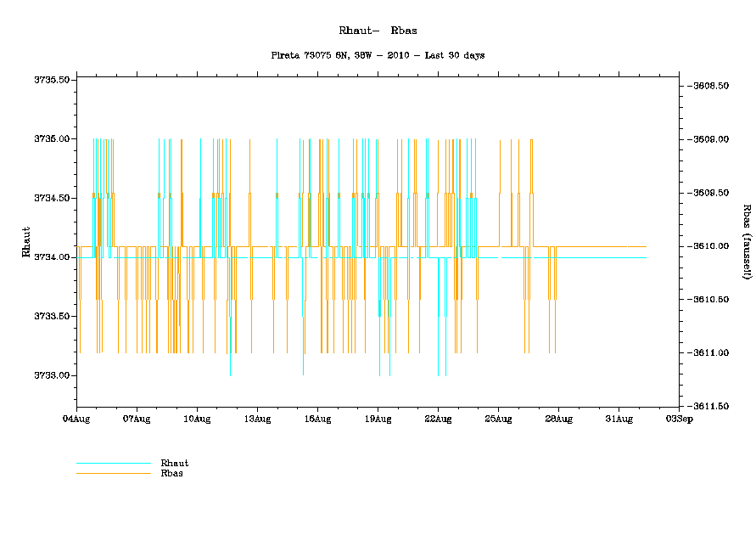Select the Rhaut legend entry
The image size is (756, 535).
[175, 463]
